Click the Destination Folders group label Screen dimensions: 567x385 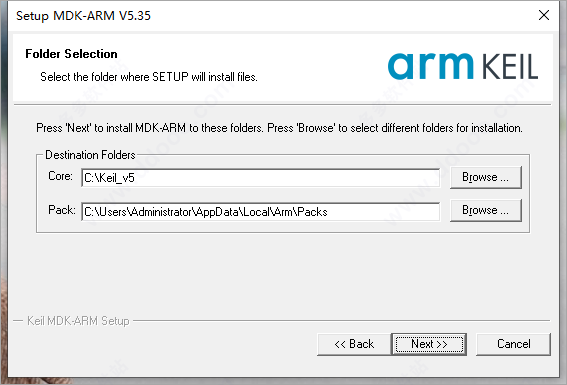[x=90, y=155]
